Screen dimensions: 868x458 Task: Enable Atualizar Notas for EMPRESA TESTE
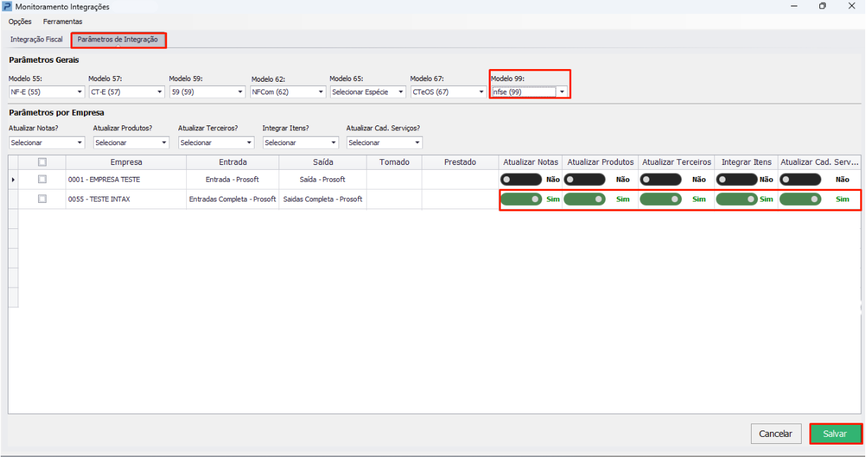tap(522, 180)
